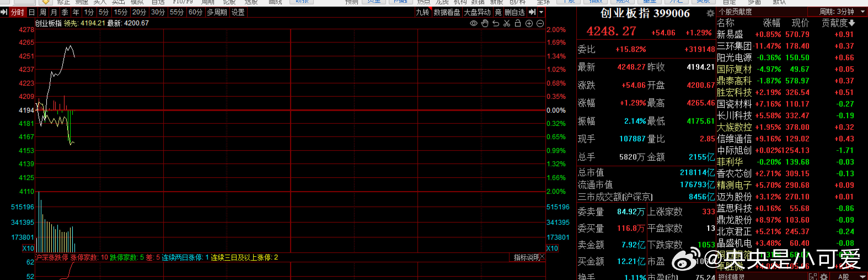Viewport: 868px width, 280px height.
Task: Sort by the 贡献度 column header
Action: 838,23
